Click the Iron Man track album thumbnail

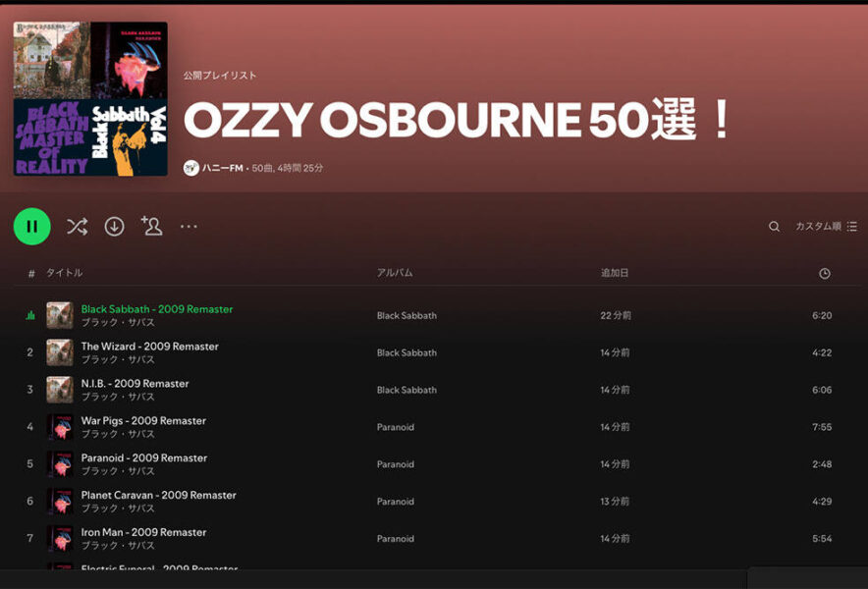click(x=60, y=539)
